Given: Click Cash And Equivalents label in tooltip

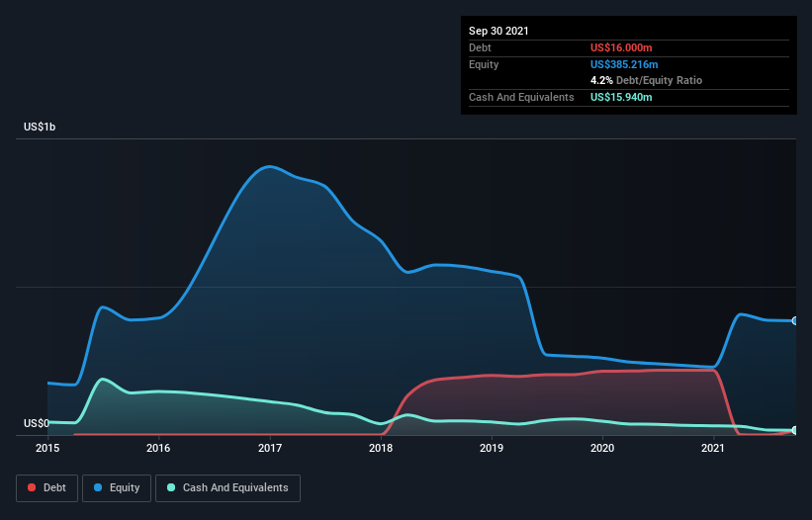Looking at the screenshot, I should [x=521, y=97].
